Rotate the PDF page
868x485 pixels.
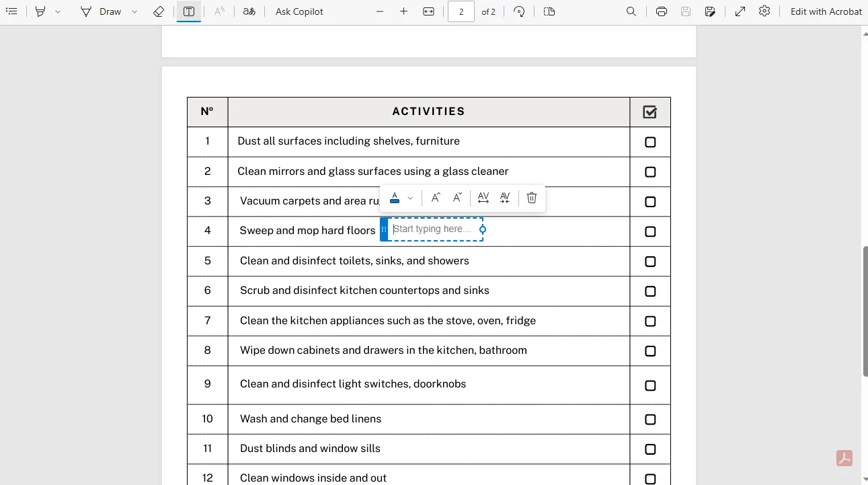tap(519, 11)
